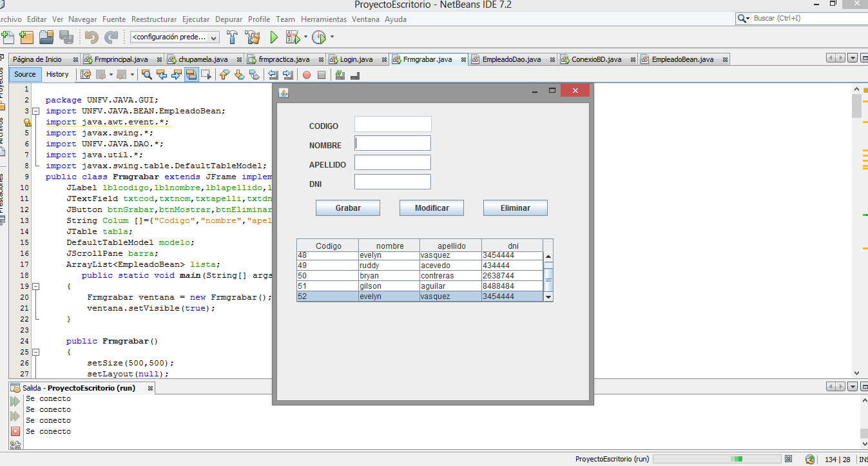Image resolution: width=868 pixels, height=466 pixels.
Task: Click the Profile Project clock icon
Action: pos(318,37)
